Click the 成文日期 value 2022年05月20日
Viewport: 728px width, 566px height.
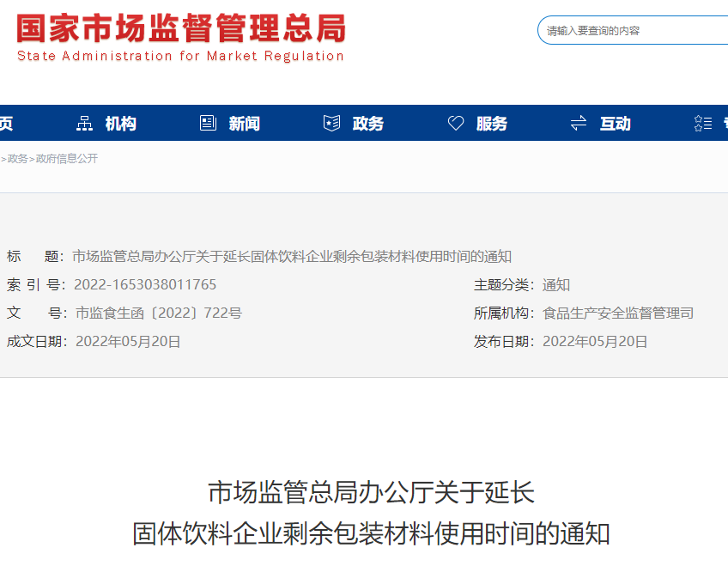click(128, 342)
